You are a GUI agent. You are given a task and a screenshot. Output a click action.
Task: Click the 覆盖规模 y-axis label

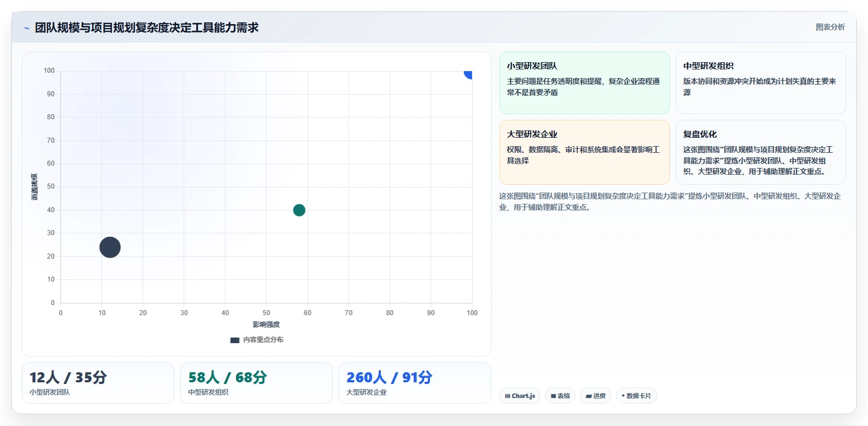pos(35,187)
